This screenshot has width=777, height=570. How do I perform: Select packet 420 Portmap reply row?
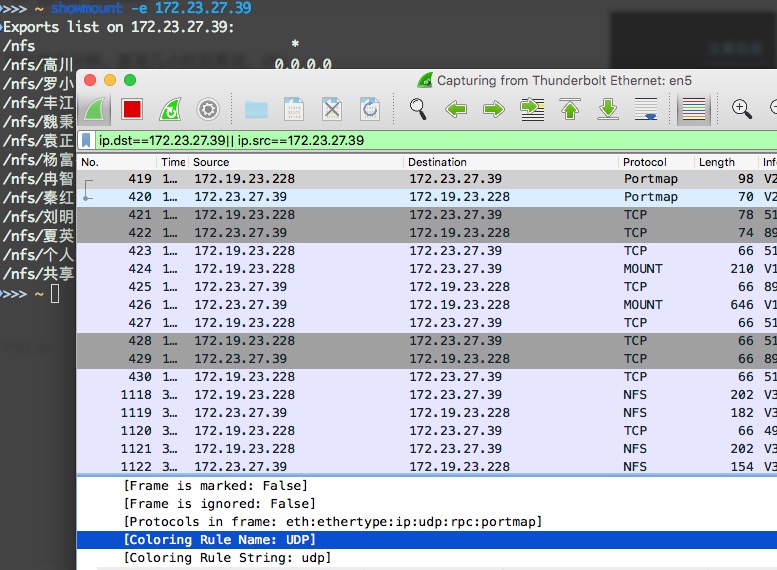point(427,197)
